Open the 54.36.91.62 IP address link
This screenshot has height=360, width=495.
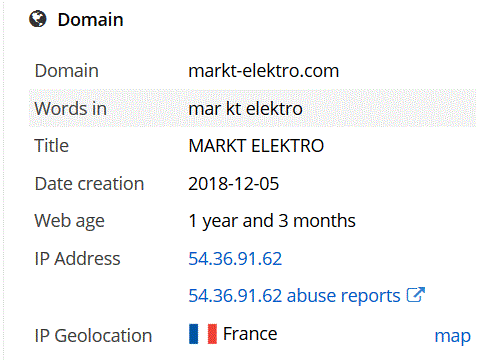click(235, 259)
